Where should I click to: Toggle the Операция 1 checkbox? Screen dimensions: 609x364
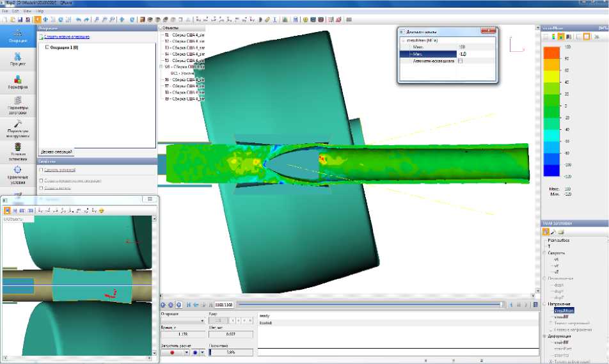47,47
